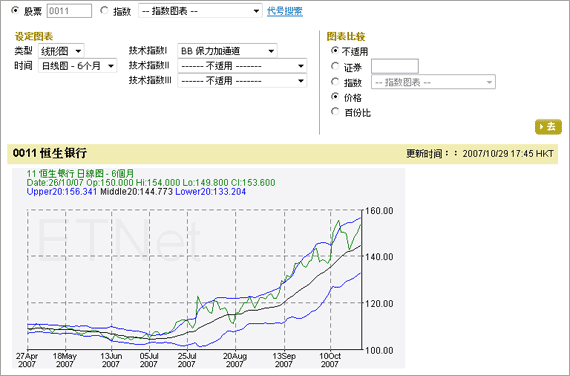Select 不适用 radio under 图表比较
This screenshot has height=376, width=570.
(335, 51)
